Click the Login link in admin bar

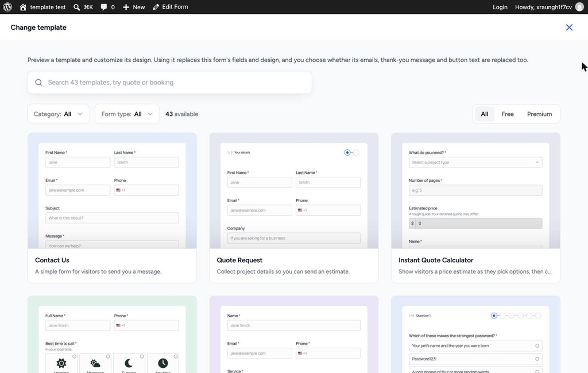[x=500, y=7]
